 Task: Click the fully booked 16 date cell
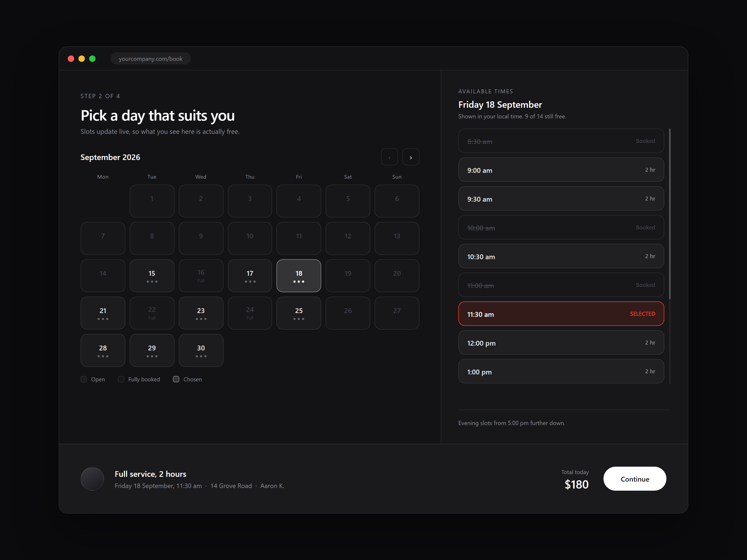tap(201, 276)
